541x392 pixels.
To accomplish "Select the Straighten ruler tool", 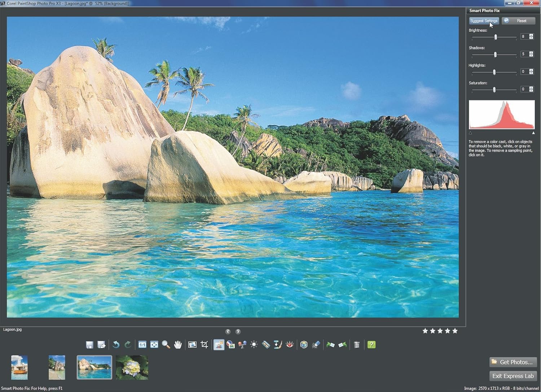I will click(266, 345).
